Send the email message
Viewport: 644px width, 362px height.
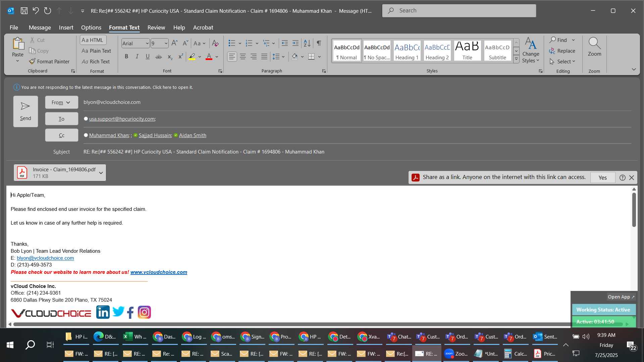[25, 111]
